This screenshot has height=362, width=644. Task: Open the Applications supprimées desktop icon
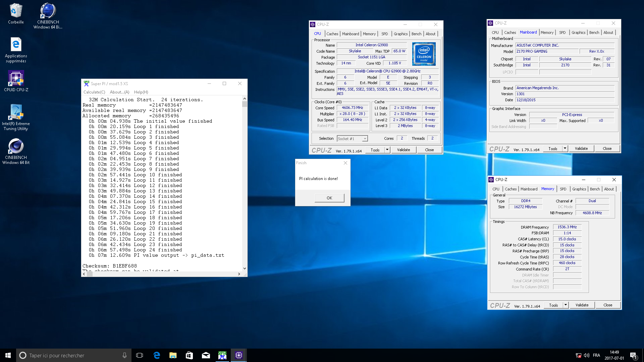16,50
